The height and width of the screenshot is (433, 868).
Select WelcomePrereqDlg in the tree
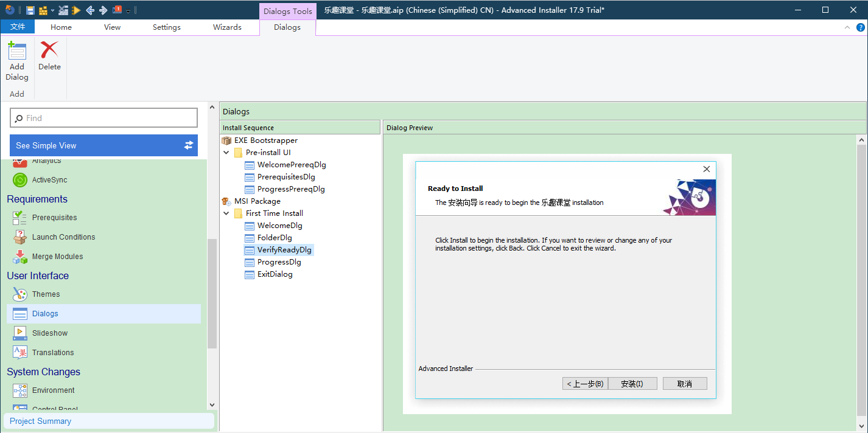[x=292, y=165]
